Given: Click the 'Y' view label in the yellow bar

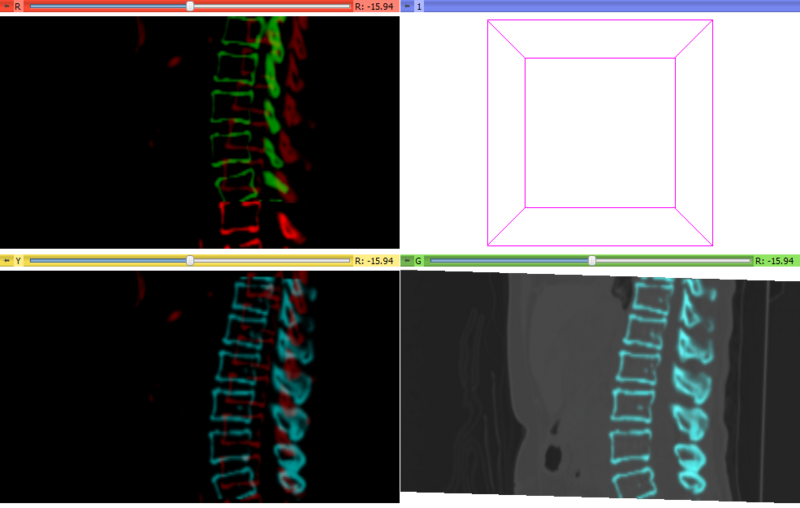Looking at the screenshot, I should click(x=17, y=260).
